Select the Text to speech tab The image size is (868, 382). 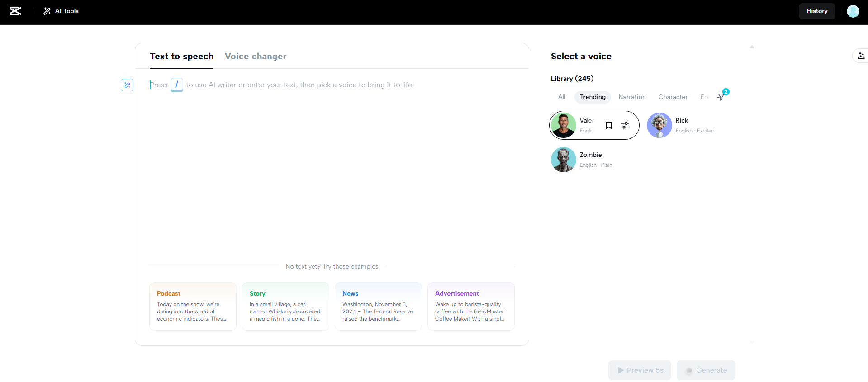(181, 57)
